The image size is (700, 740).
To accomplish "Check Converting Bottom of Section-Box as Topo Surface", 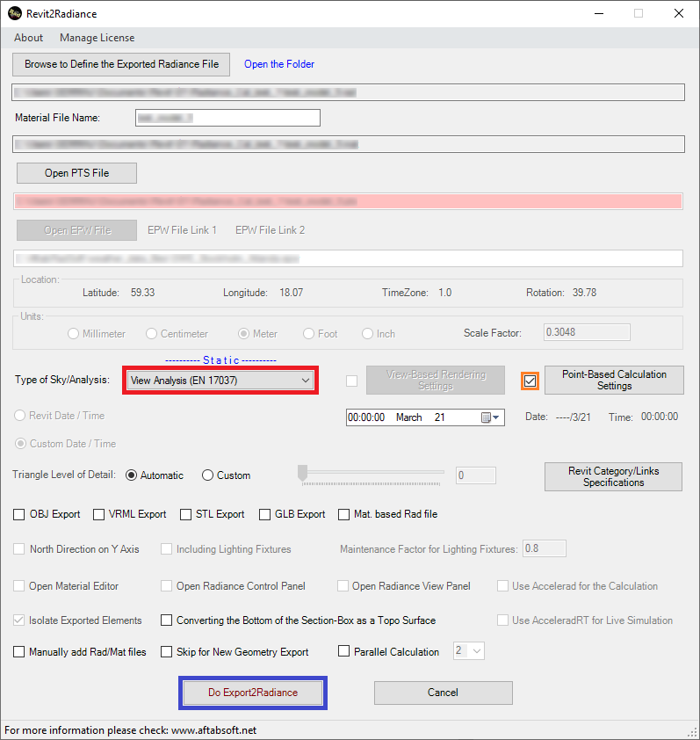I will coord(166,620).
